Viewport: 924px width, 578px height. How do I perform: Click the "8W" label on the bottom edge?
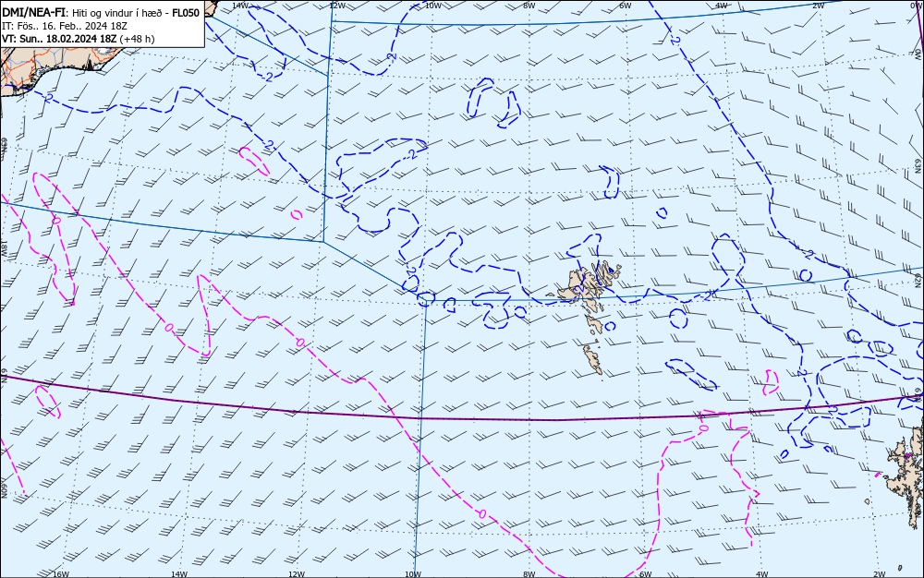[529, 574]
